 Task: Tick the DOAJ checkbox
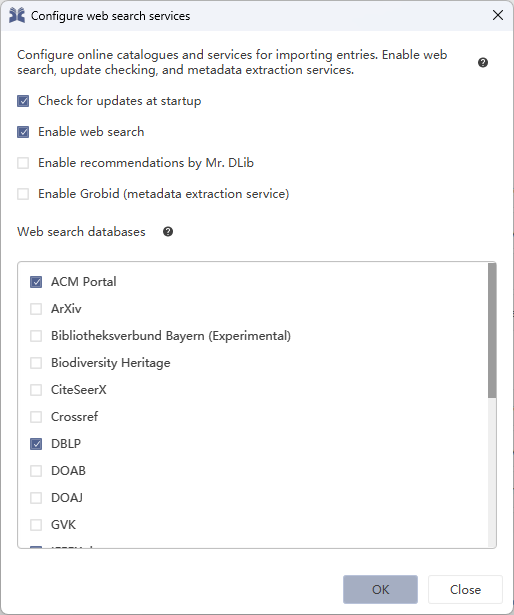[36, 498]
